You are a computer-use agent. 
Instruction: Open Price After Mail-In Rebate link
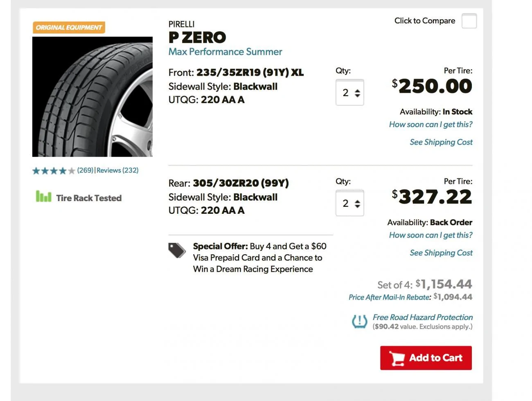point(390,297)
